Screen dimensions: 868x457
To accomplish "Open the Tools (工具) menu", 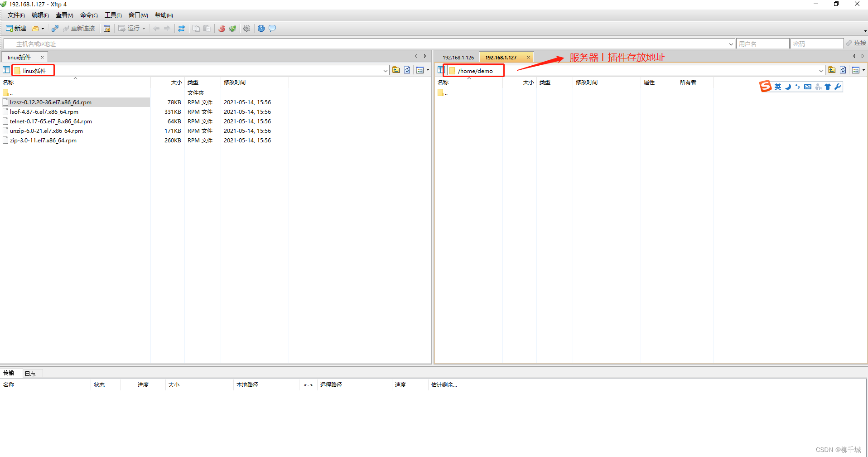I will tap(113, 15).
